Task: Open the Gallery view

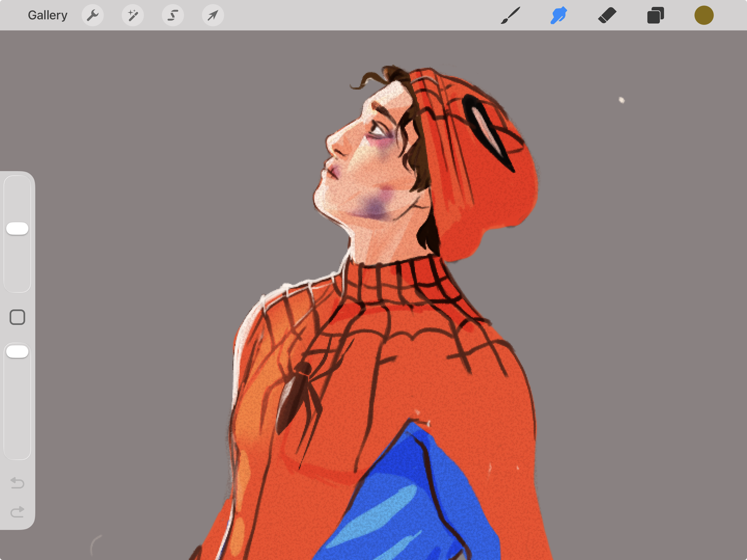Action: tap(48, 15)
